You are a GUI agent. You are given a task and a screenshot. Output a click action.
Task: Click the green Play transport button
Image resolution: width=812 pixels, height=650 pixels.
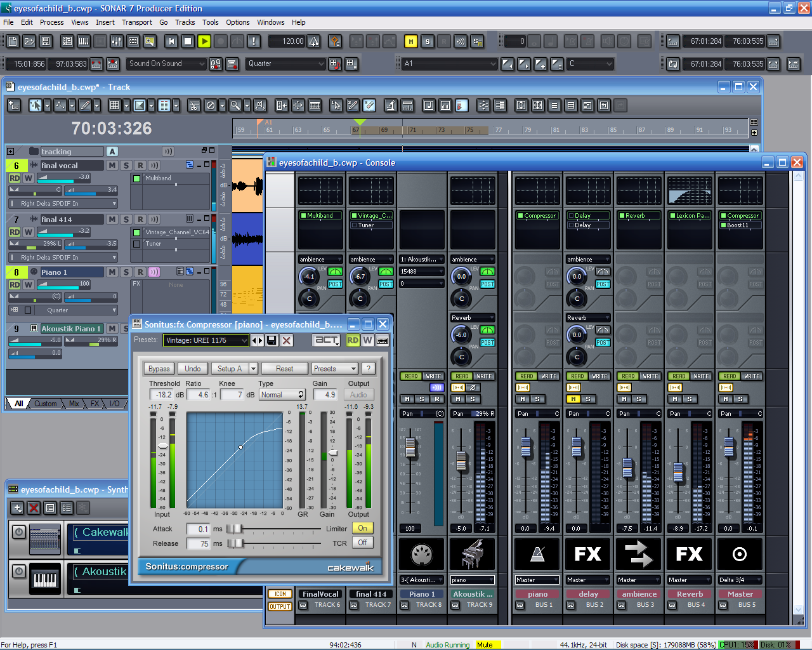tap(204, 41)
